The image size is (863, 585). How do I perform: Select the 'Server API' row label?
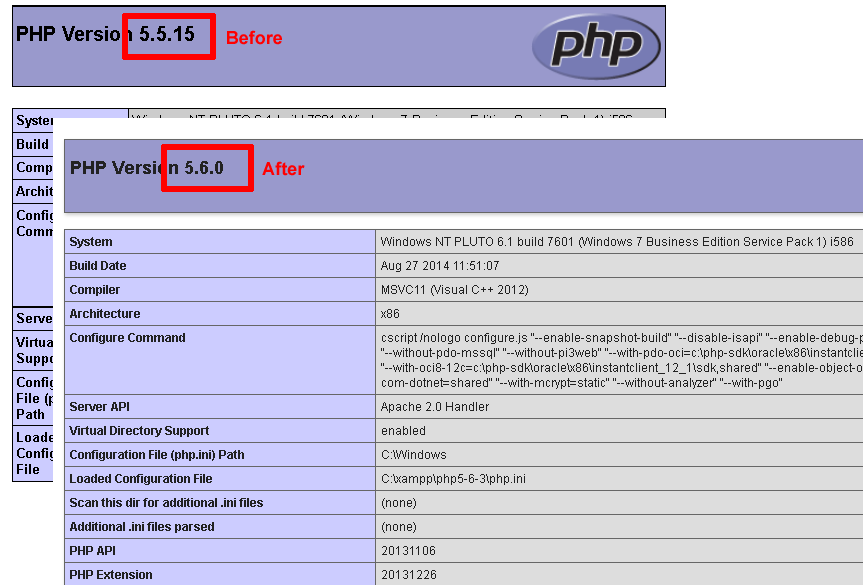[x=99, y=407]
